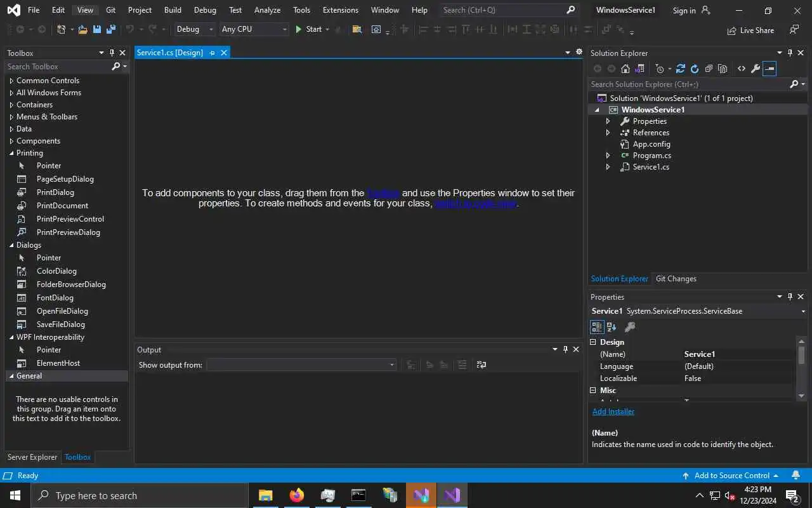Click Sign in button

point(691,10)
